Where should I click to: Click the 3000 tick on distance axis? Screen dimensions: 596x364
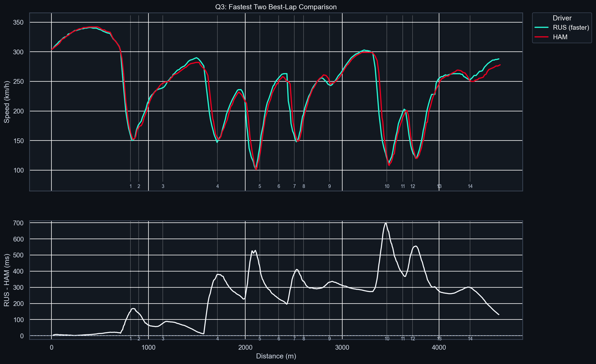pyautogui.click(x=342, y=348)
